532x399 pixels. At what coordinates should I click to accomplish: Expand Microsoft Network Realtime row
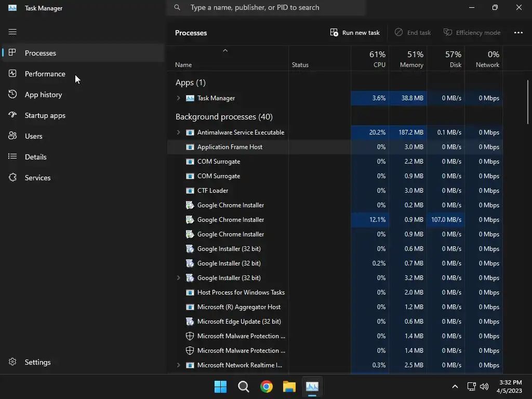(x=179, y=365)
